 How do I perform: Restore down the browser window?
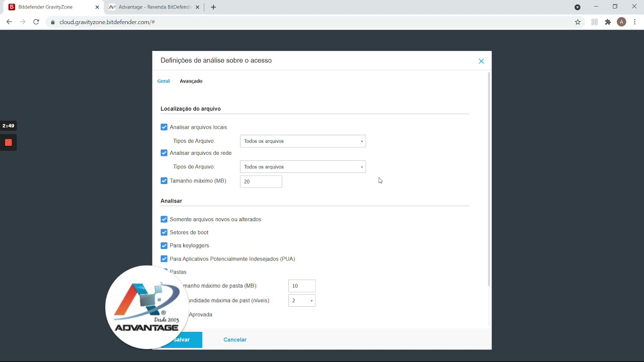pyautogui.click(x=615, y=7)
